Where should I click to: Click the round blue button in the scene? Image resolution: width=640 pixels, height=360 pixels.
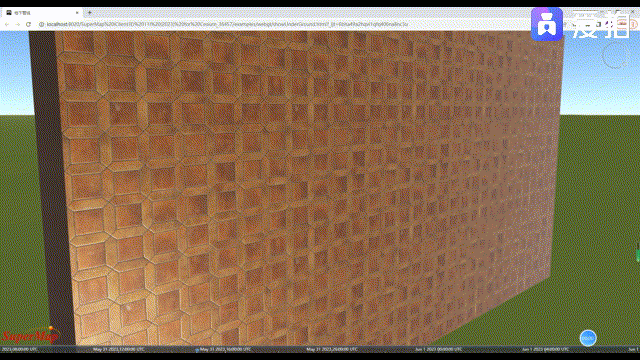coord(588,338)
